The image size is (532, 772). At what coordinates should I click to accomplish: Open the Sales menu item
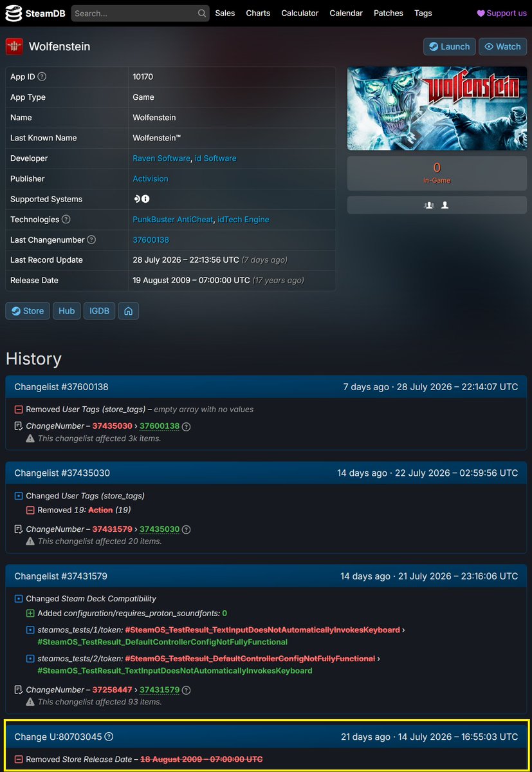pos(225,14)
